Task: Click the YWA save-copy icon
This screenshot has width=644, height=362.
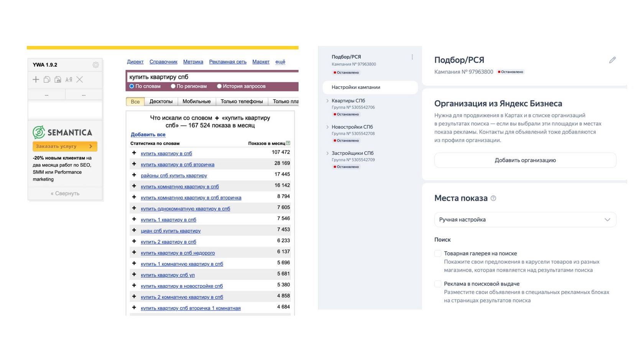Action: click(x=58, y=80)
